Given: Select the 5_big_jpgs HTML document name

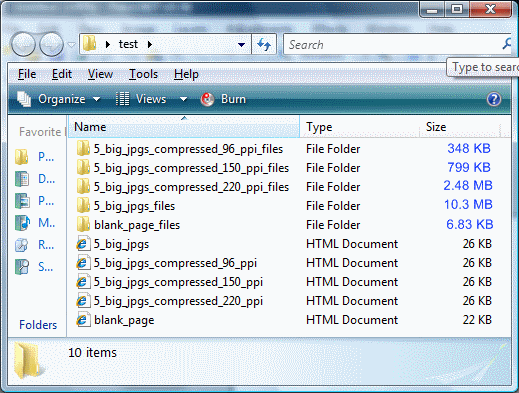Looking at the screenshot, I should (121, 244).
